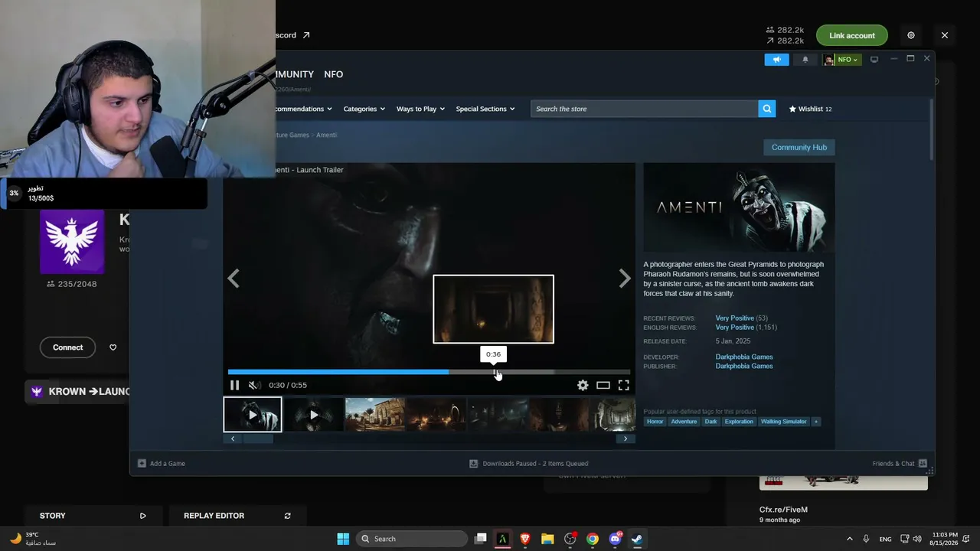Open the Wishlist
This screenshot has height=551, width=980.
pos(810,109)
